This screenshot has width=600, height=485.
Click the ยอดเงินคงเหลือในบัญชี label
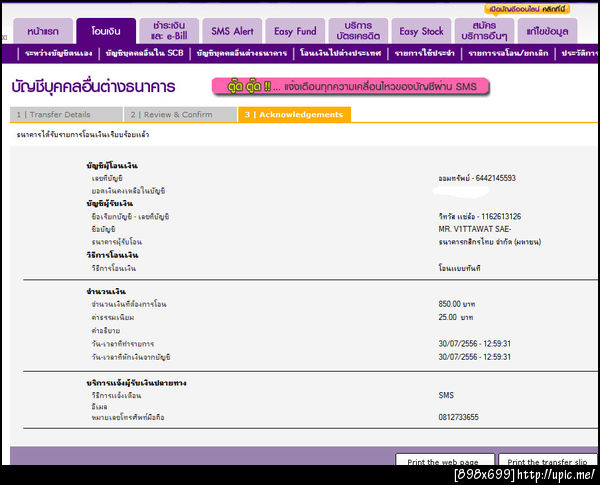128,191
